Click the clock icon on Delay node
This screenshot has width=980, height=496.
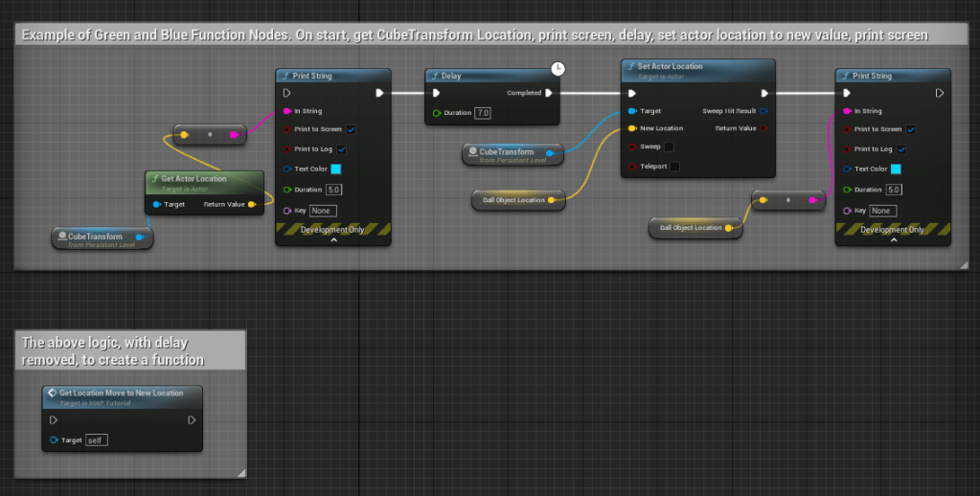pos(558,69)
